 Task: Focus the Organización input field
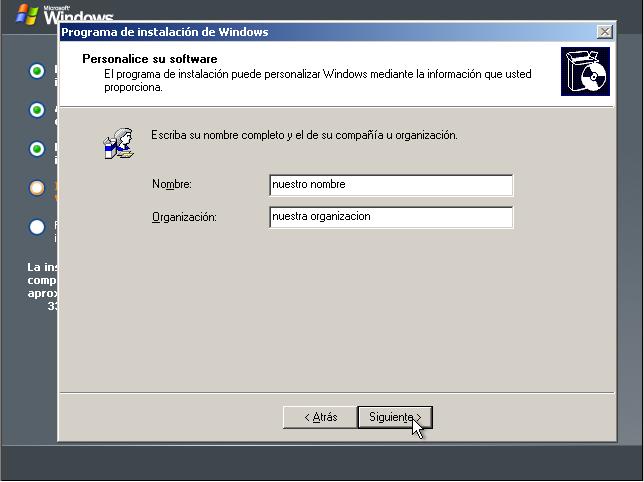391,217
